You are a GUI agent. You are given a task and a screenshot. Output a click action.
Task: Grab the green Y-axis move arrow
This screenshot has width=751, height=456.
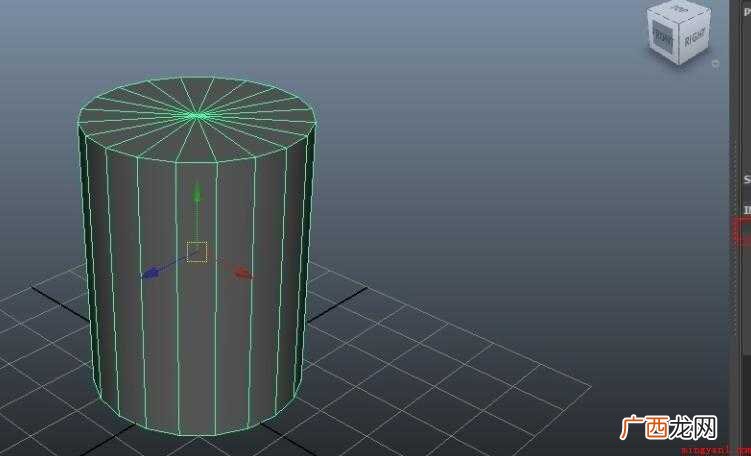pos(197,191)
